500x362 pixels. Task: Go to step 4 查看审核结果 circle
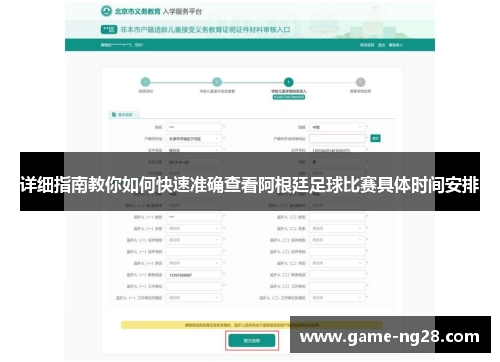pos(360,82)
